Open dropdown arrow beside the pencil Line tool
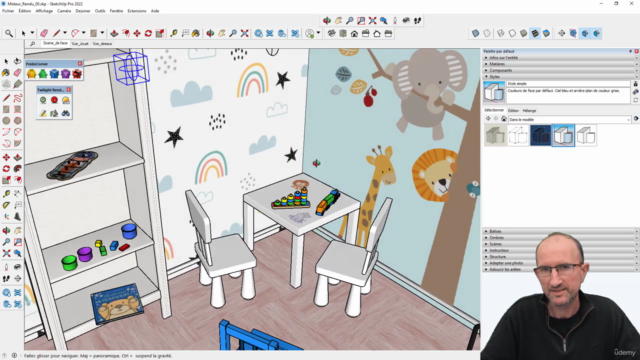This screenshot has width=640, height=360. [x=64, y=33]
